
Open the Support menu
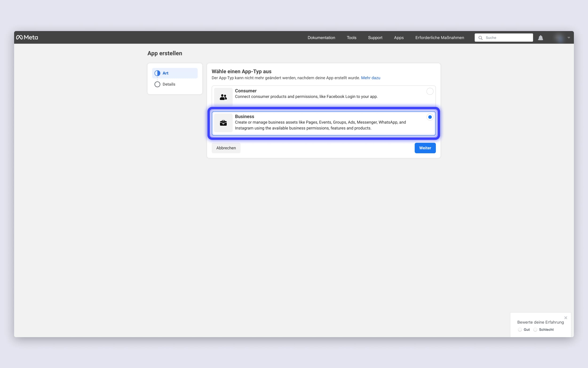point(375,38)
